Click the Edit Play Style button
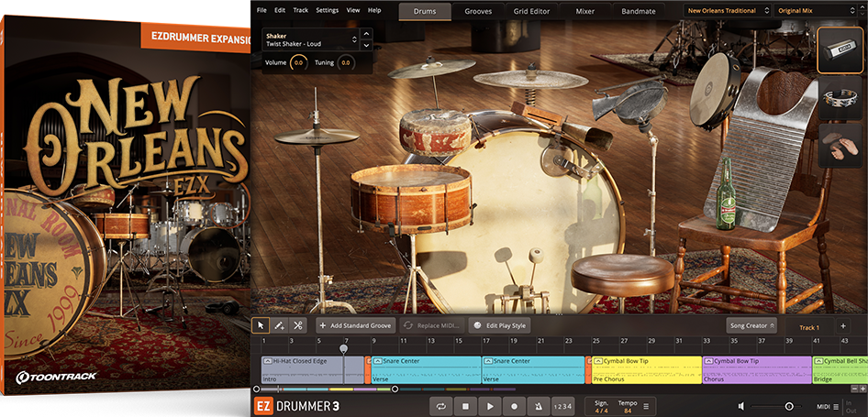 click(x=499, y=325)
